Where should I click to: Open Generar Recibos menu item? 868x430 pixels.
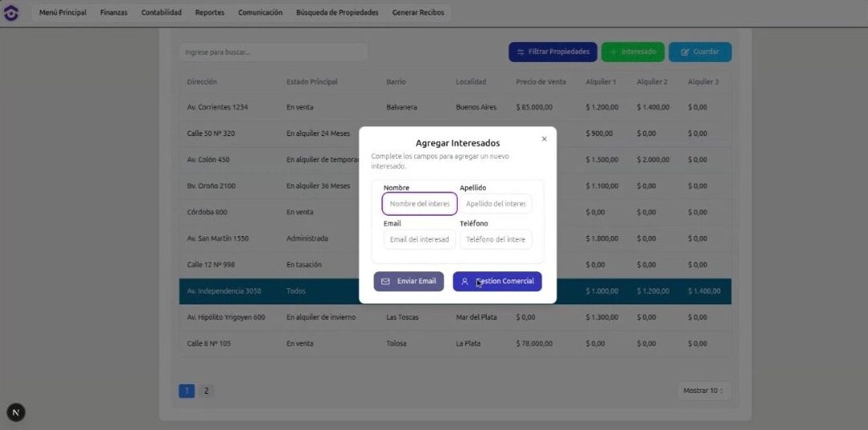coord(418,13)
